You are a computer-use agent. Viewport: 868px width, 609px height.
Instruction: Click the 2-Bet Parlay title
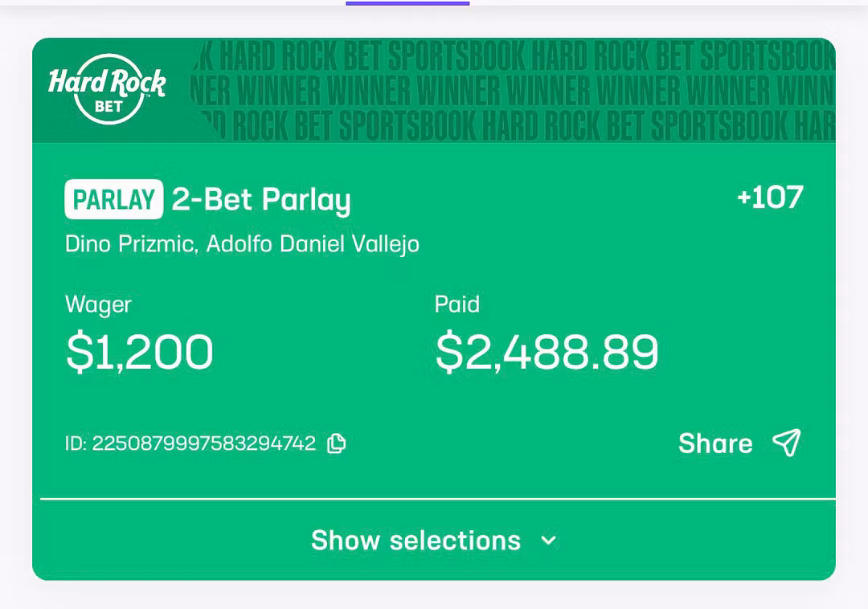point(261,199)
